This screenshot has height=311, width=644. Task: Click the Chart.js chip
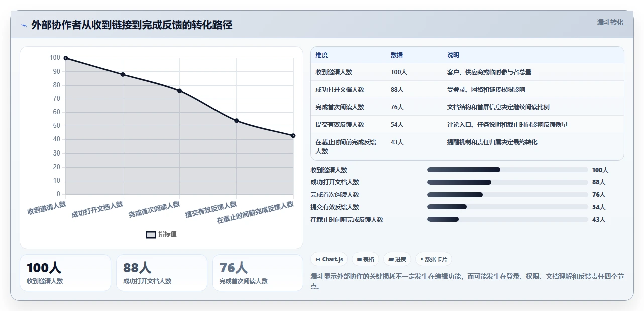tap(330, 259)
